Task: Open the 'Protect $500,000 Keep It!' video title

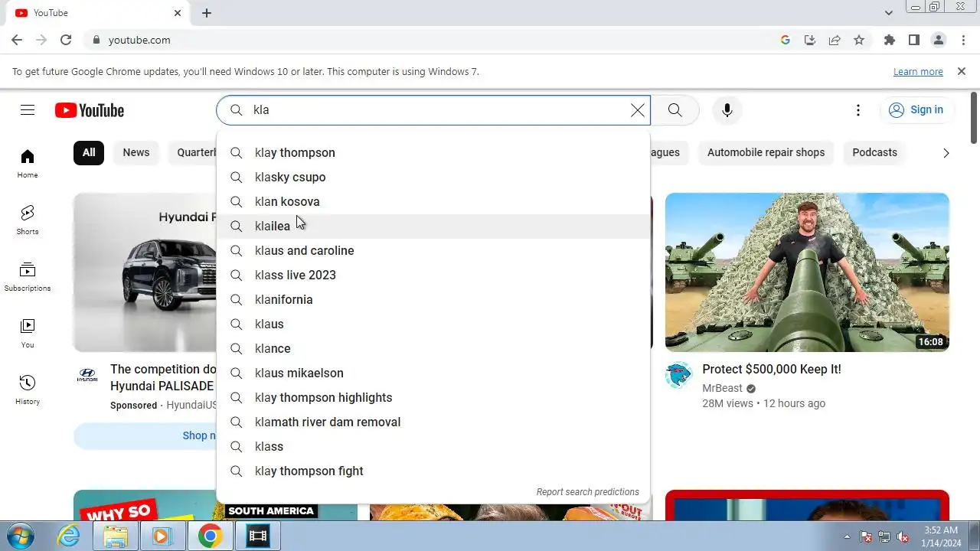Action: pyautogui.click(x=771, y=369)
